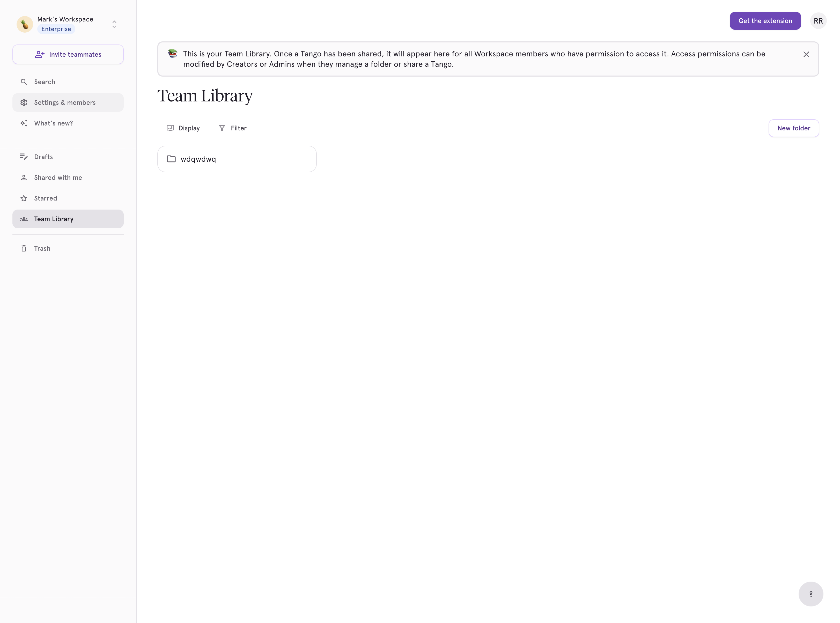This screenshot has width=840, height=623.
Task: Go to Drafts
Action: pos(68,157)
